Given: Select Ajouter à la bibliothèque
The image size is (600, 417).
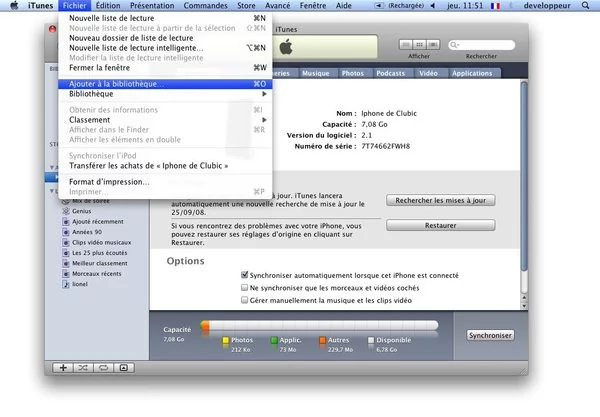Looking at the screenshot, I should pyautogui.click(x=165, y=84).
